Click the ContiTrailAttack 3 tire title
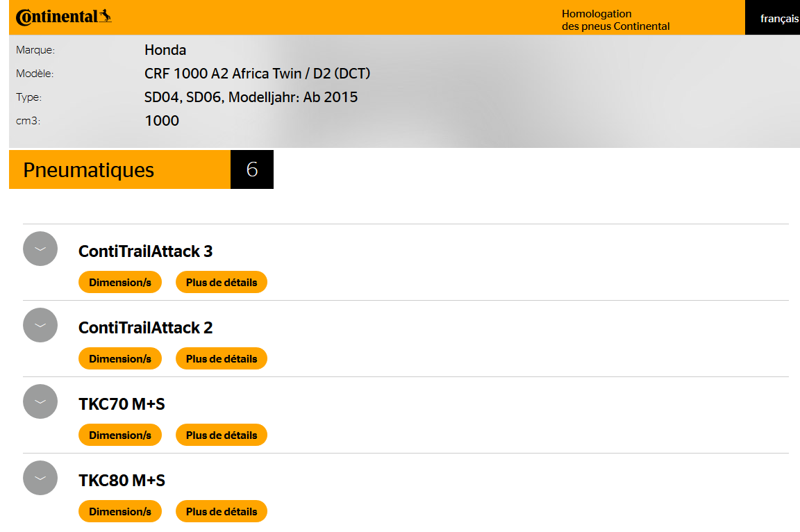This screenshot has height=532, width=800. (146, 251)
